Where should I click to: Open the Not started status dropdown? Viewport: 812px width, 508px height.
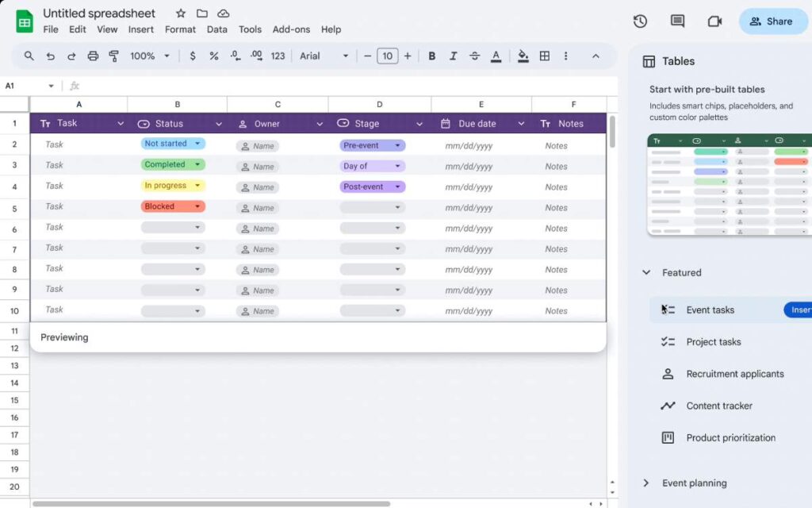197,143
